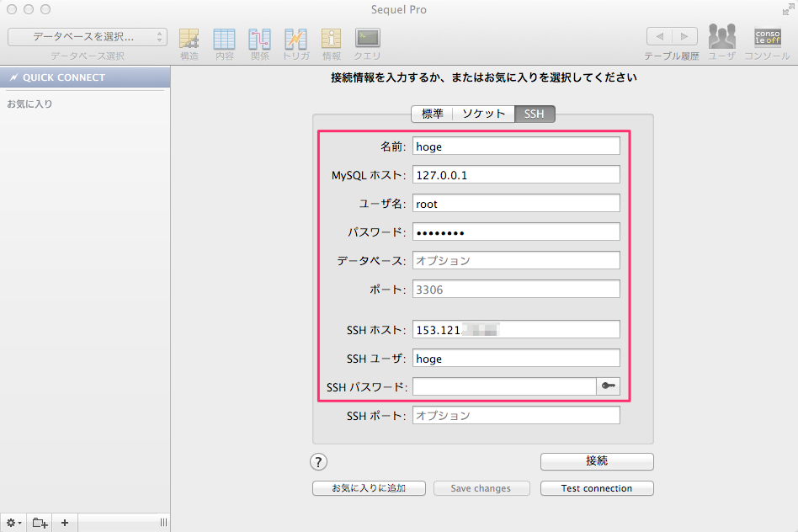
Task: Click the Test connection button
Action: tap(596, 488)
